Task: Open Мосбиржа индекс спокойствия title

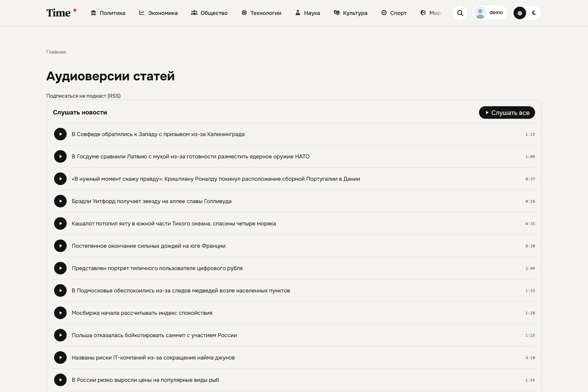Action: 142,313
